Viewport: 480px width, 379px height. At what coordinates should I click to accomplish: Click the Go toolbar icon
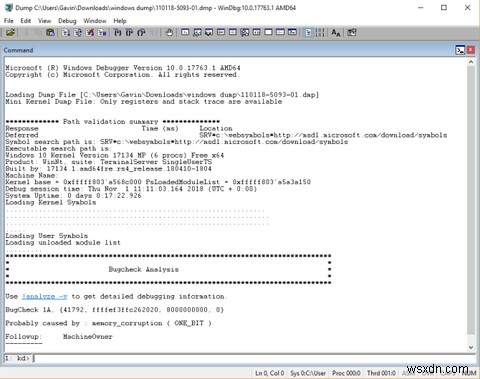66,32
